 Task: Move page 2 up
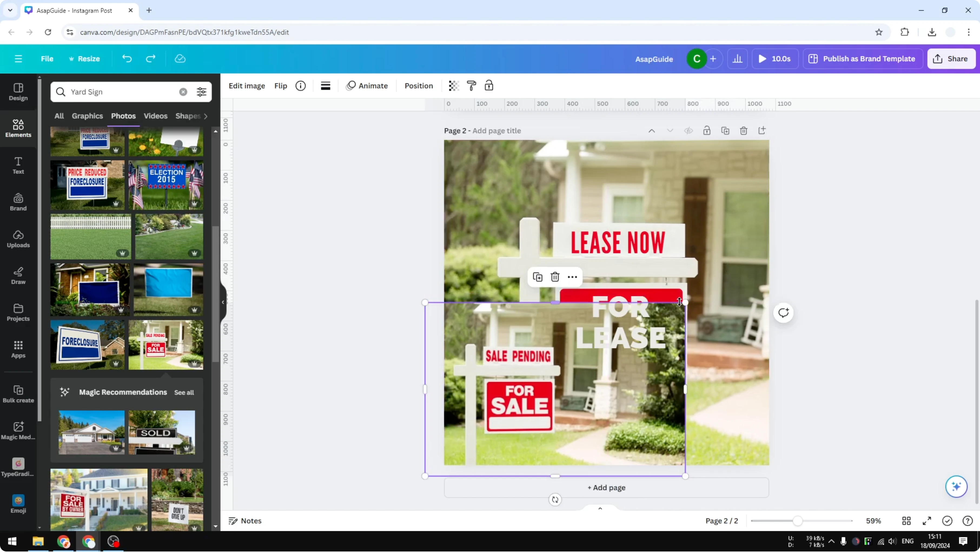point(652,131)
